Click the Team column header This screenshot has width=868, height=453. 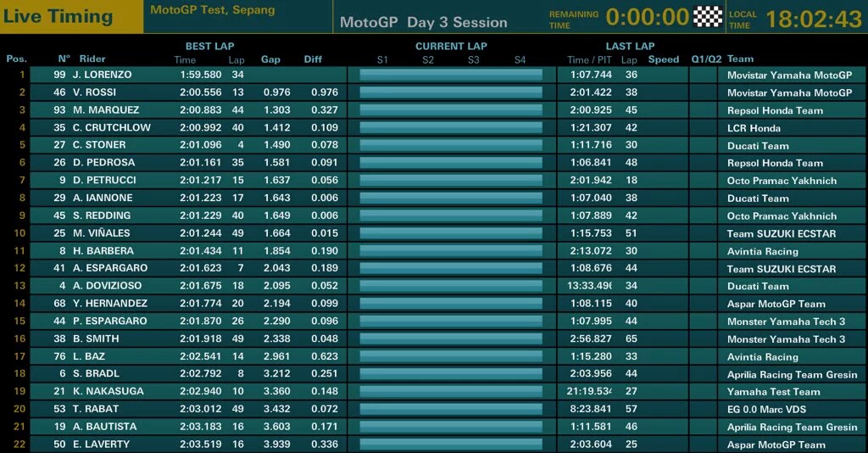[740, 59]
